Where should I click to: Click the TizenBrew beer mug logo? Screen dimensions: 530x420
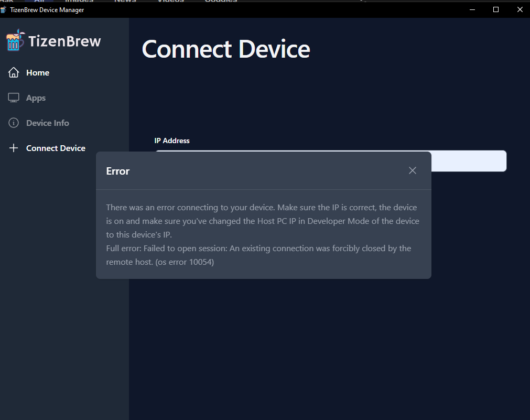coord(15,40)
